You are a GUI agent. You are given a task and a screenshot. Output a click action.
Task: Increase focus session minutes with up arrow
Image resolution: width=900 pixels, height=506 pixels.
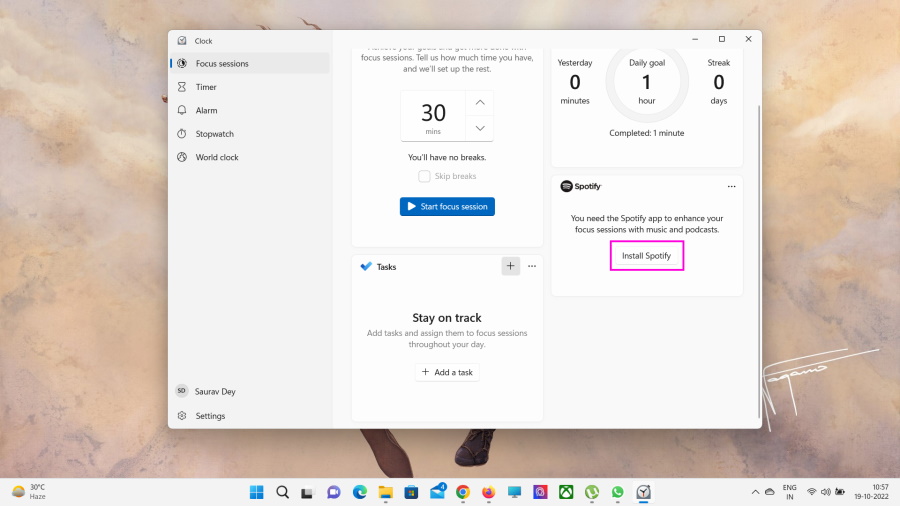click(x=480, y=103)
